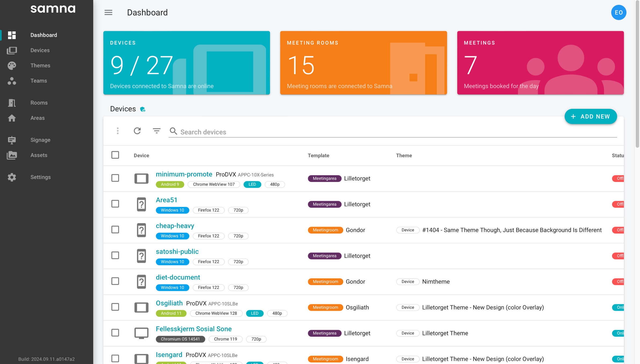Click the page vertical scrollbar
640x364 pixels.
[x=637, y=74]
